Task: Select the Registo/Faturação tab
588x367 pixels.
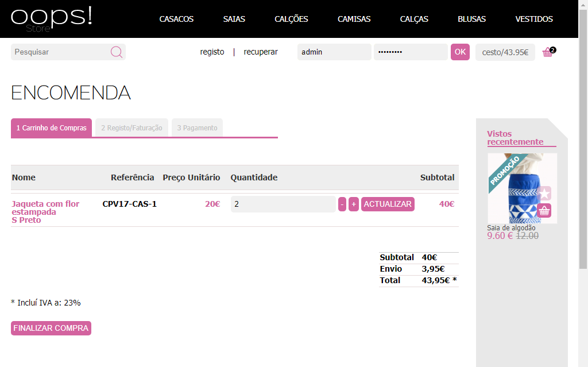Action: click(x=131, y=128)
